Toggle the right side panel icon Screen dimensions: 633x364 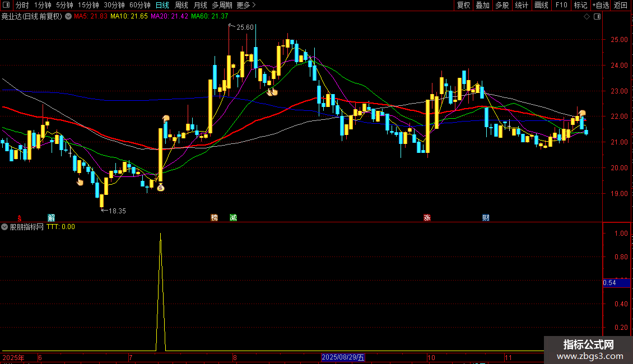597,17
